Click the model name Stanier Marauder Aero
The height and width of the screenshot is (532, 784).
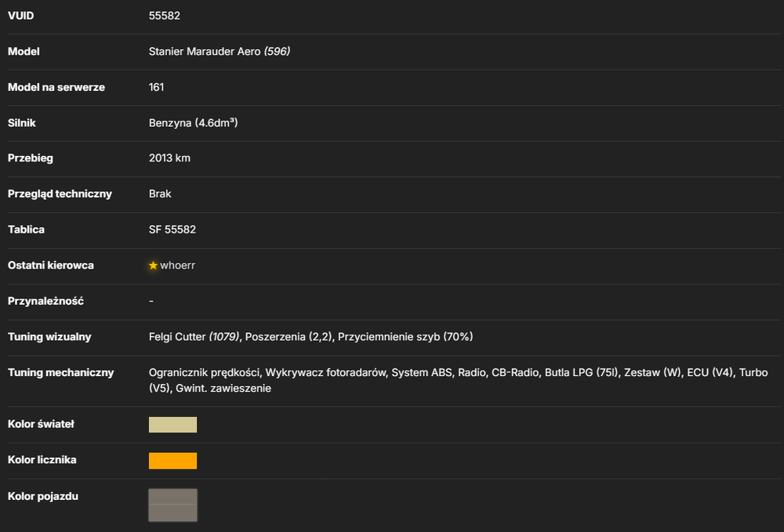pyautogui.click(x=205, y=52)
